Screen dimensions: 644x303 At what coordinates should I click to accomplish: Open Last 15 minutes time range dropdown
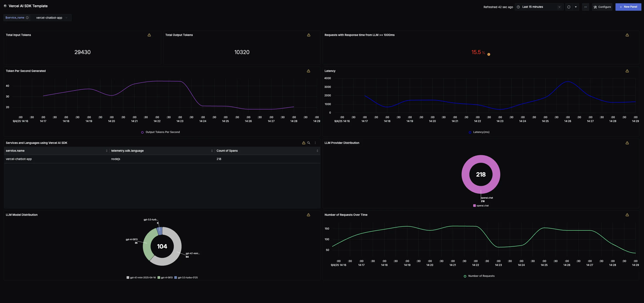click(x=539, y=7)
